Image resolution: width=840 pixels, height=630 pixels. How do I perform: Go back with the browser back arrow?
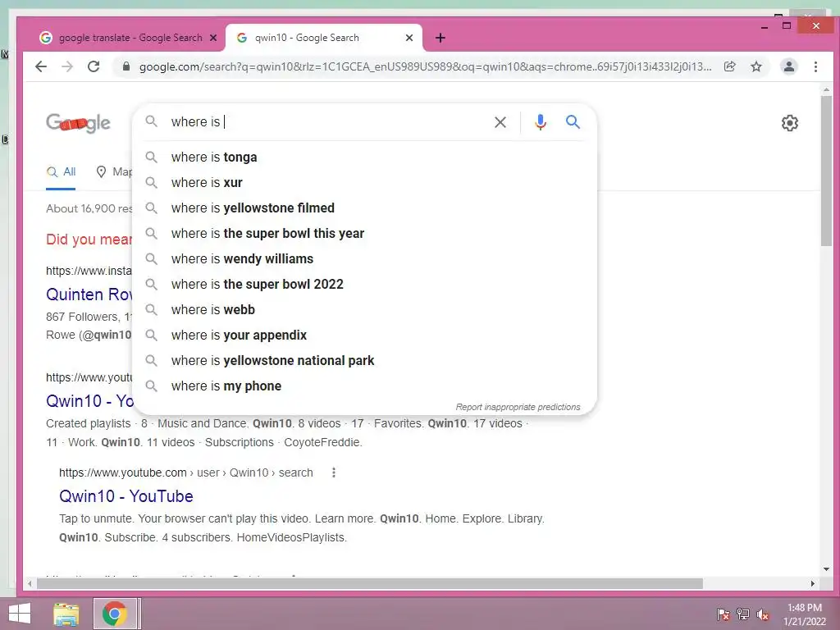(x=41, y=66)
